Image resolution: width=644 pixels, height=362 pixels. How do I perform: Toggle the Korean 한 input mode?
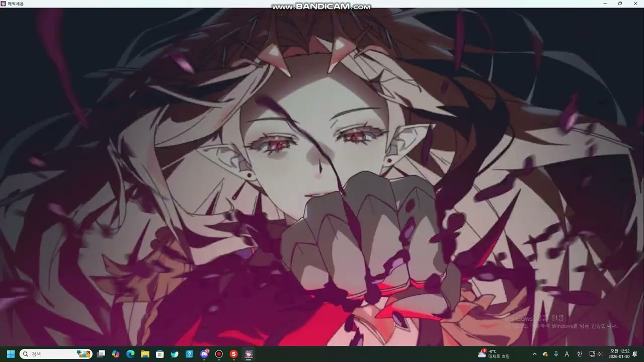tap(579, 354)
